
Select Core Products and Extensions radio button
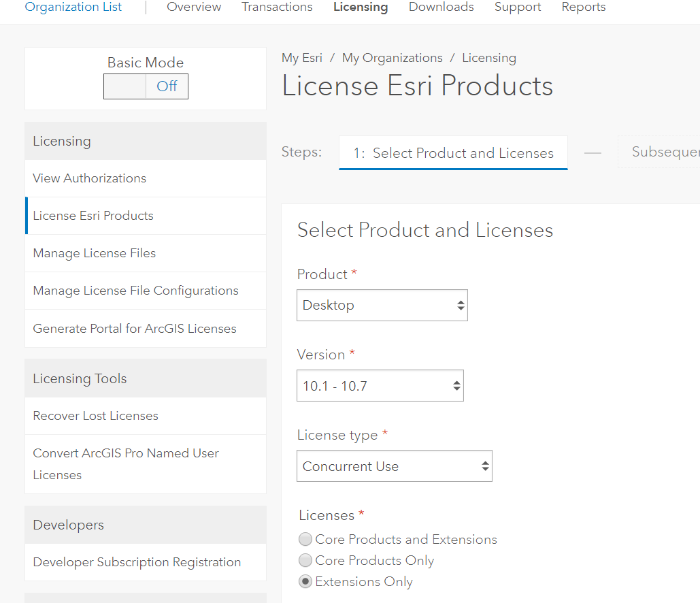point(305,540)
